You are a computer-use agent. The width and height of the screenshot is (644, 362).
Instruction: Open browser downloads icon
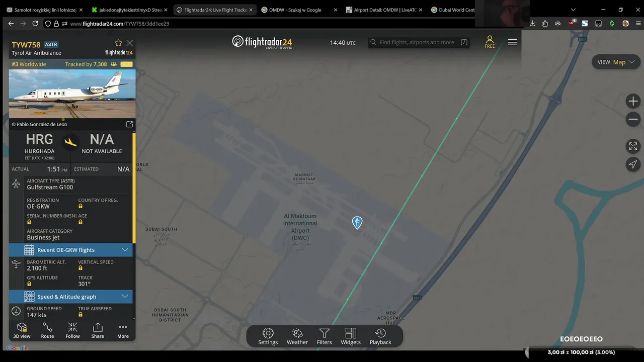pos(532,24)
